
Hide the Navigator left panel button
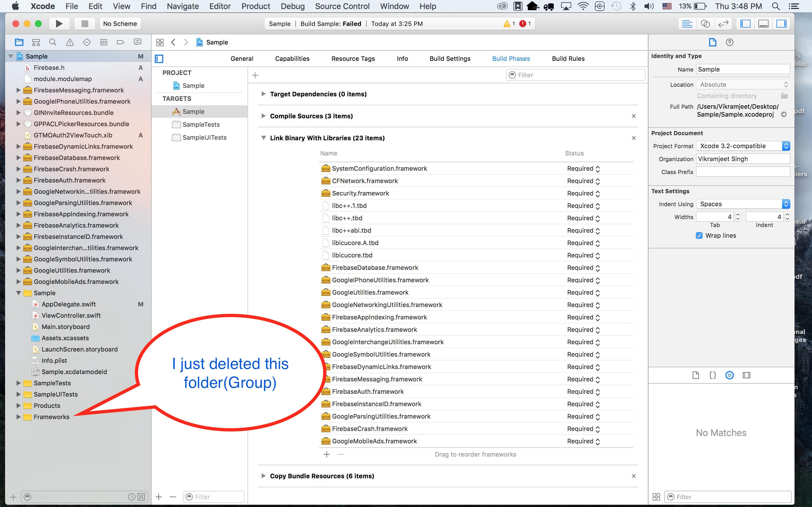[745, 23]
